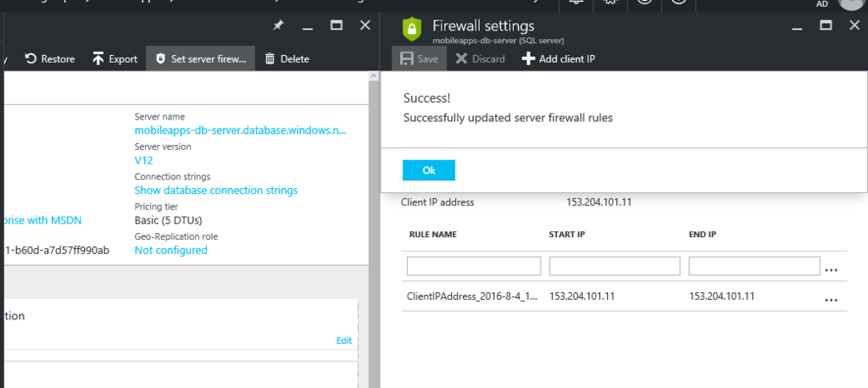Open ellipsis menu for ClientIPAddress rule

click(x=831, y=299)
